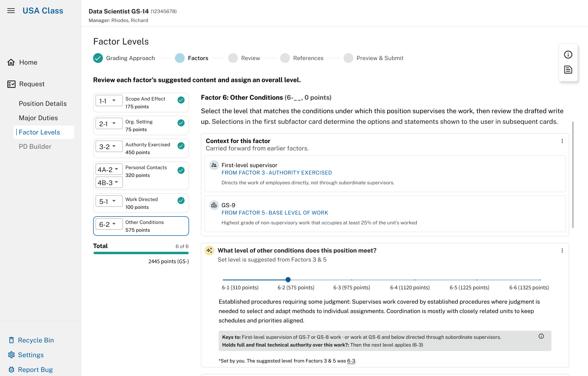Open the 4A-2 Personal Contacts dropdown
This screenshot has width=588, height=376.
coord(109,169)
